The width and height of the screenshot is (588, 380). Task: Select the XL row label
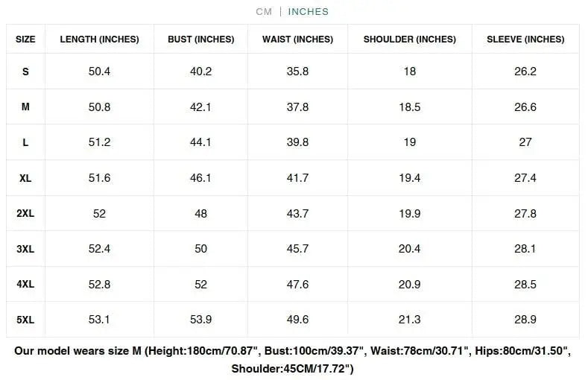coord(25,178)
